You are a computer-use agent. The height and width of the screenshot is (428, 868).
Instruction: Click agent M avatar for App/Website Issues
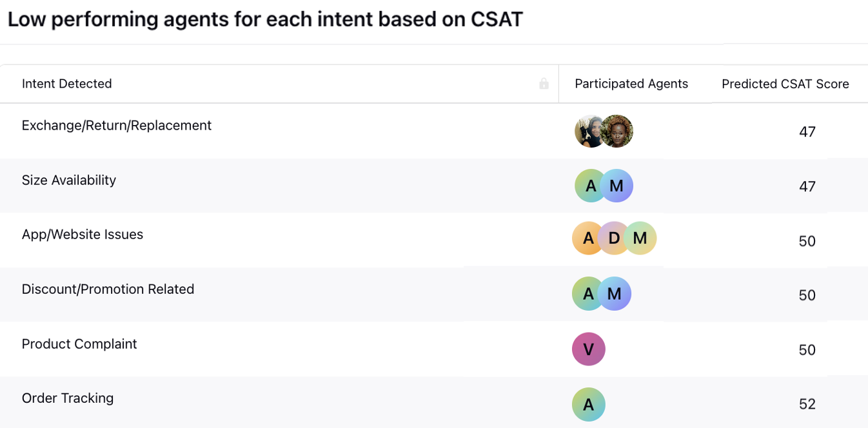(x=641, y=238)
